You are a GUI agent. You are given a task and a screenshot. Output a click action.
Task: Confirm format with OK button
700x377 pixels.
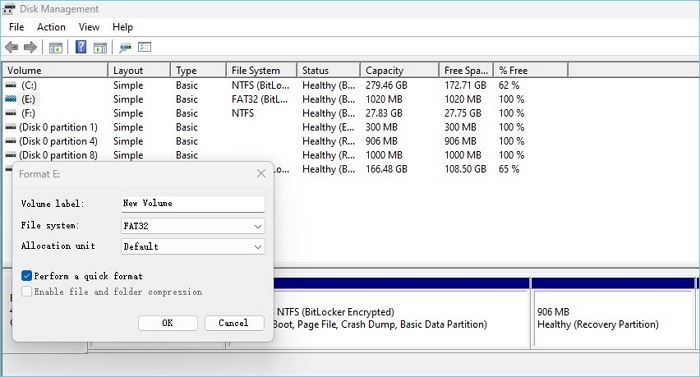click(168, 323)
